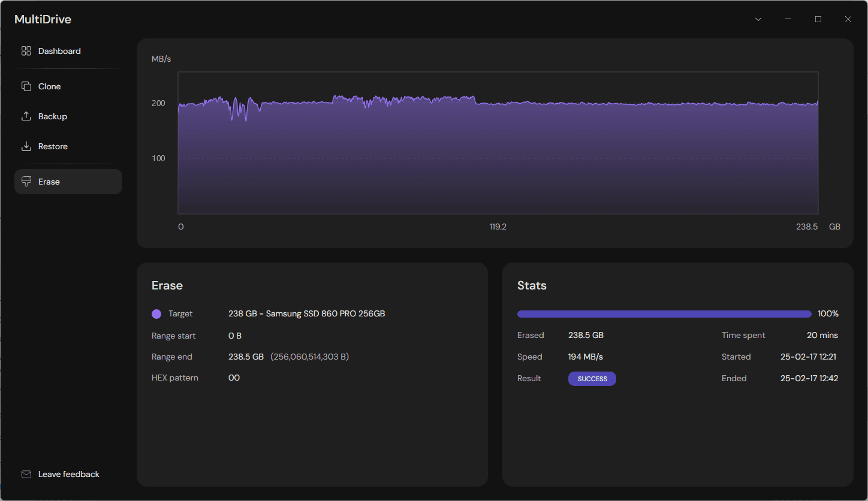
Task: Click the Dashboard grid icon
Action: click(26, 51)
